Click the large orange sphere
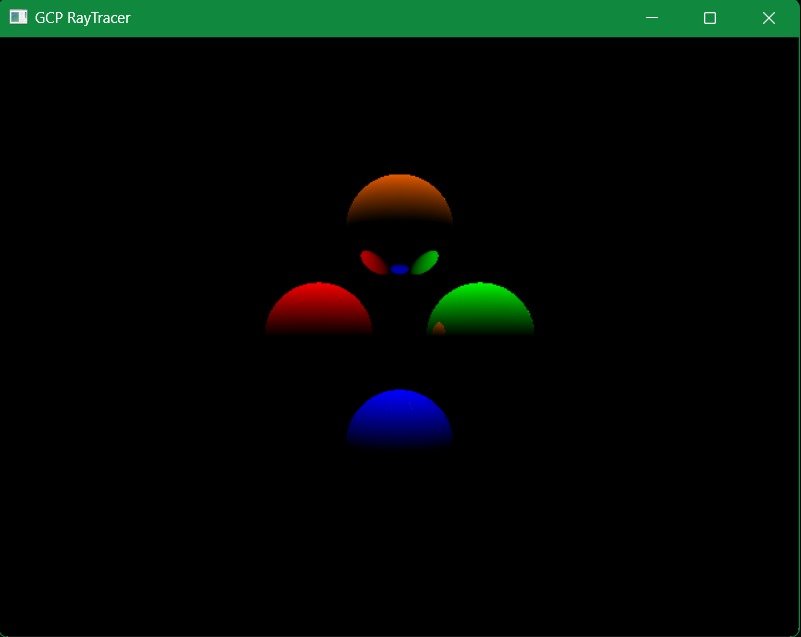The width and height of the screenshot is (801, 637). coord(399,199)
